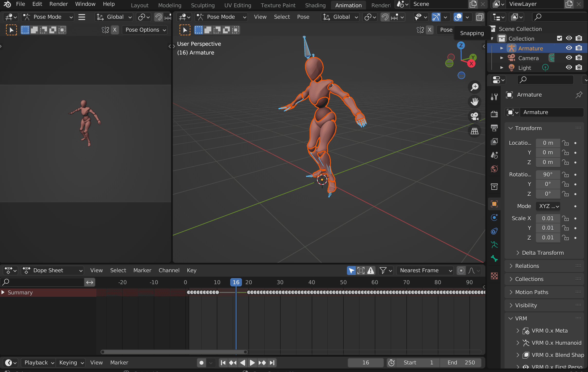
Task: Click the zoom magnifier icon in viewport
Action: (474, 87)
